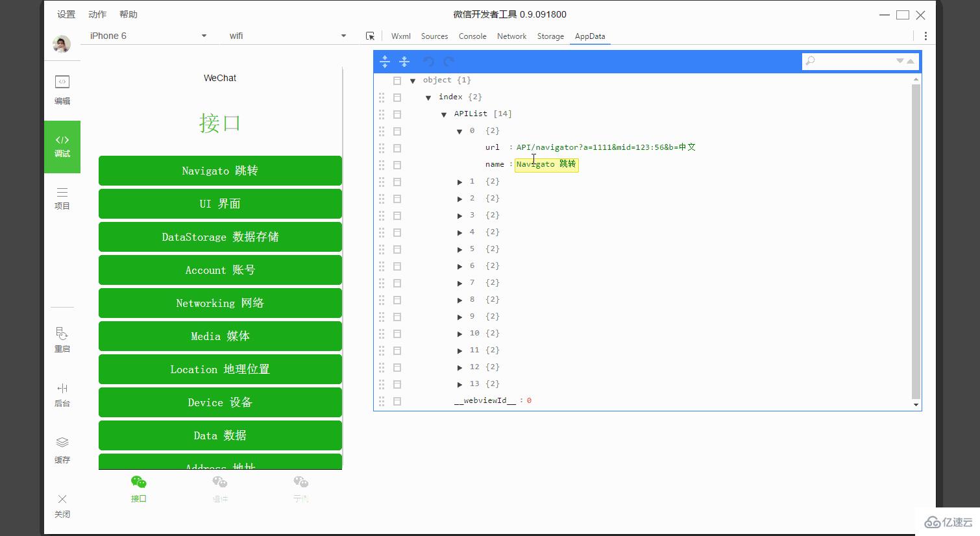This screenshot has width=980, height=536.
Task: Open the 设置 settings menu
Action: [x=66, y=14]
